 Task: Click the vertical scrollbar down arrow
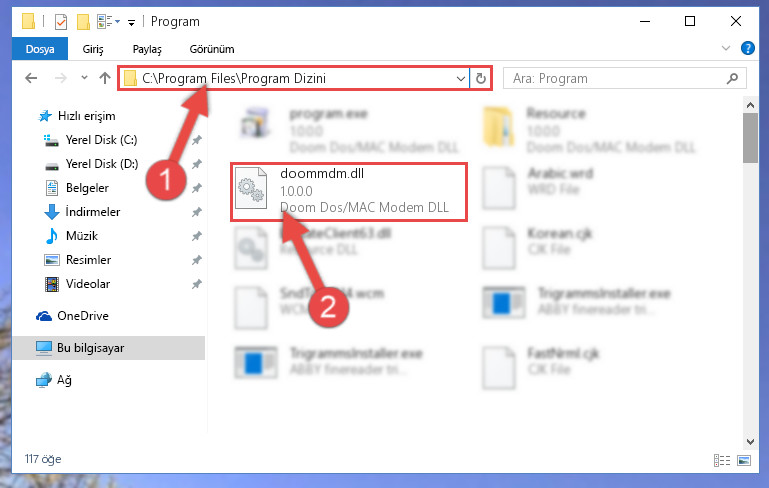click(750, 441)
